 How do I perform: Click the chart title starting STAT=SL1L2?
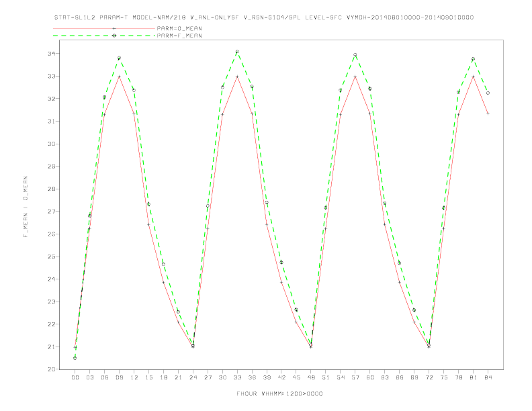point(264,17)
